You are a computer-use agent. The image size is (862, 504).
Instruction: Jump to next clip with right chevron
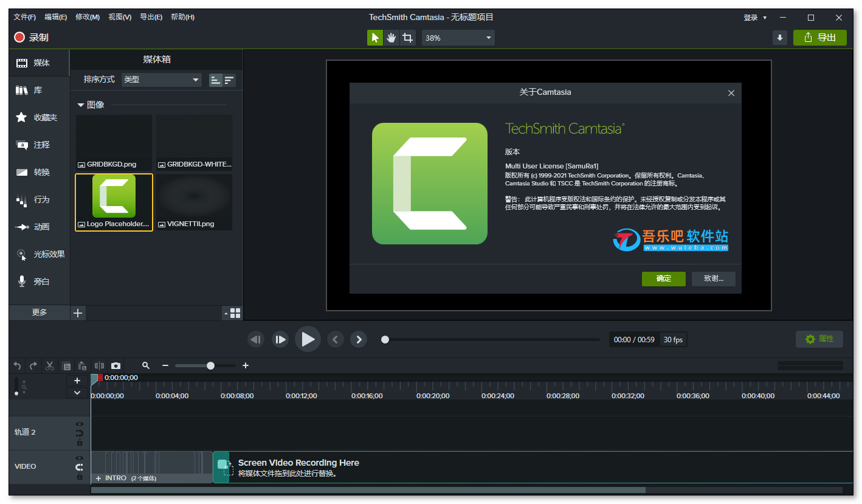tap(359, 339)
